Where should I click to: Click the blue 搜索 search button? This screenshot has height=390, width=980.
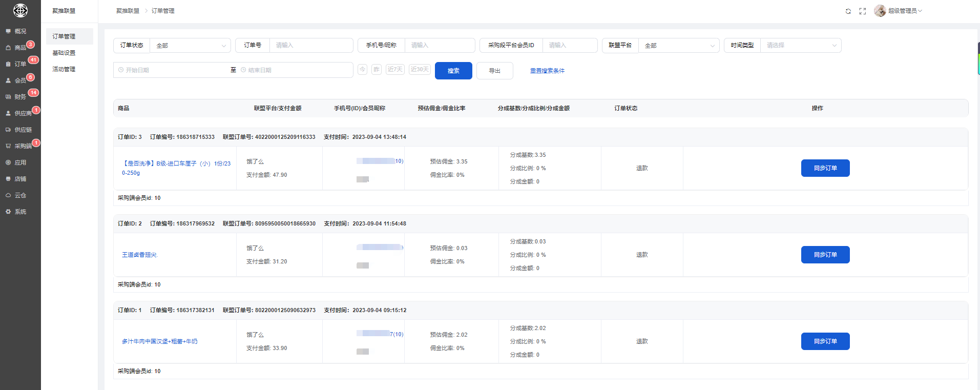pos(453,71)
